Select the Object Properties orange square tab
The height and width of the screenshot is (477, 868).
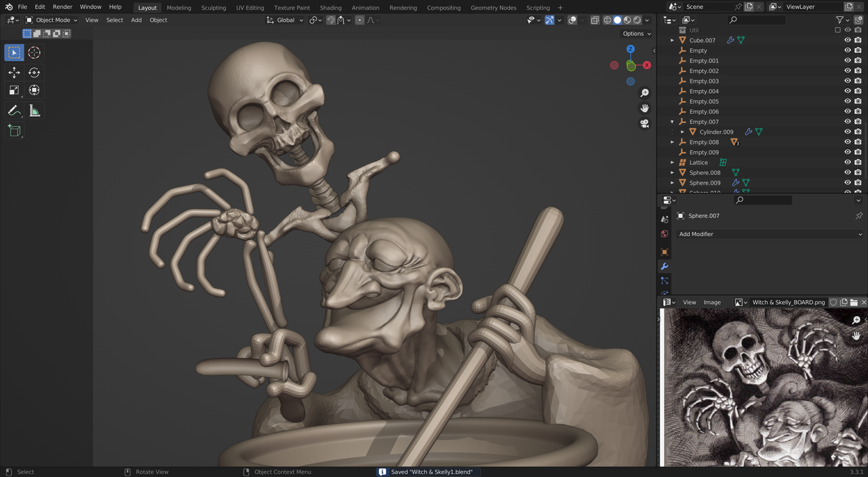[665, 252]
